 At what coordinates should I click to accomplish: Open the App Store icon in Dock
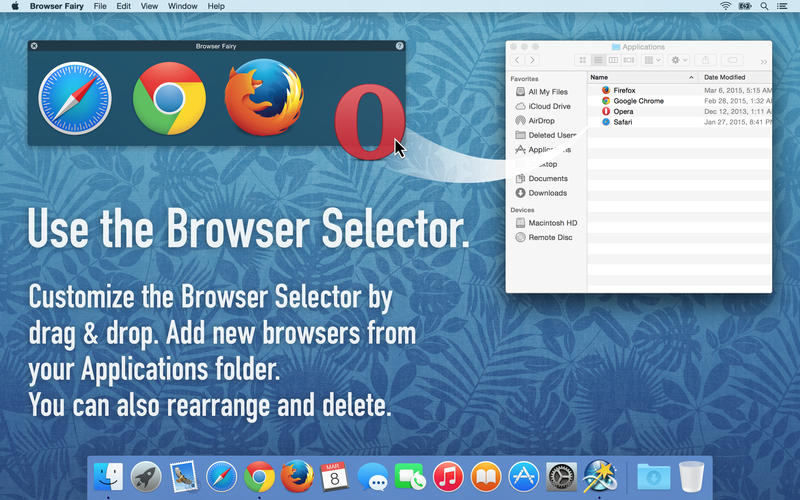(523, 477)
